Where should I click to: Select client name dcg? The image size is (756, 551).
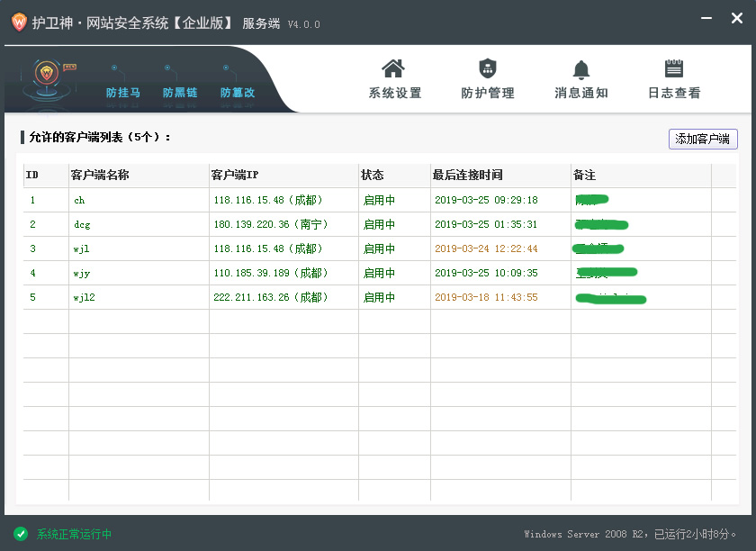(82, 225)
